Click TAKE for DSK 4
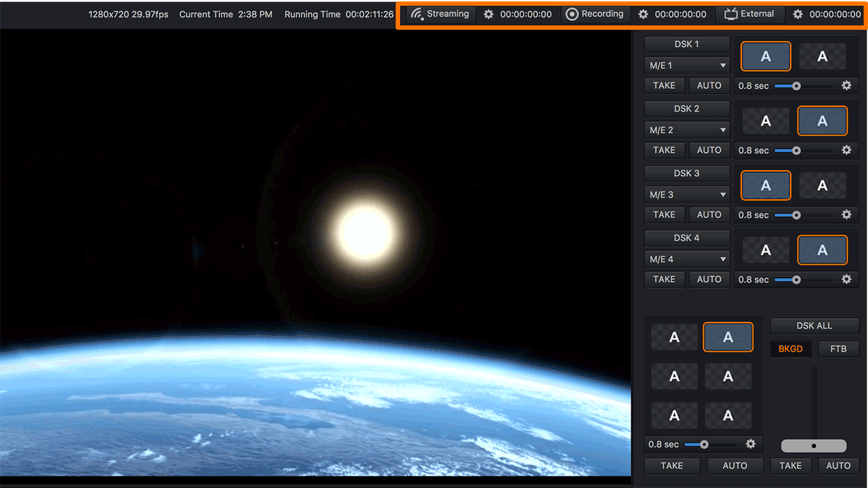868x488 pixels. (x=664, y=279)
